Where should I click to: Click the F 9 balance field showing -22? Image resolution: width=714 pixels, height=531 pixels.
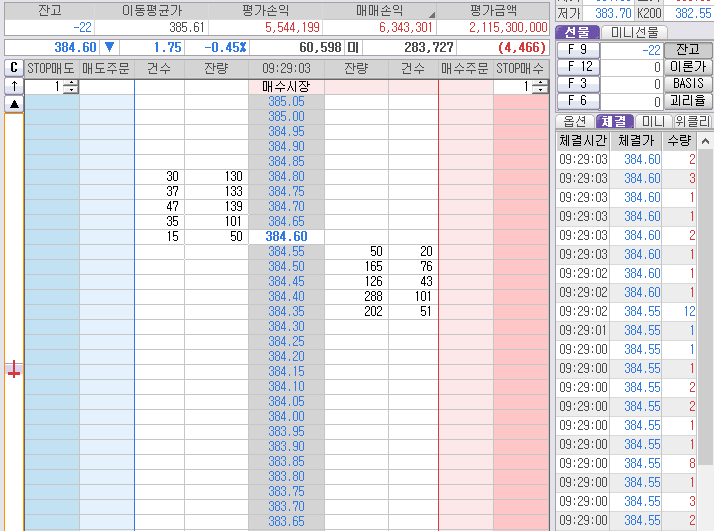point(632,50)
